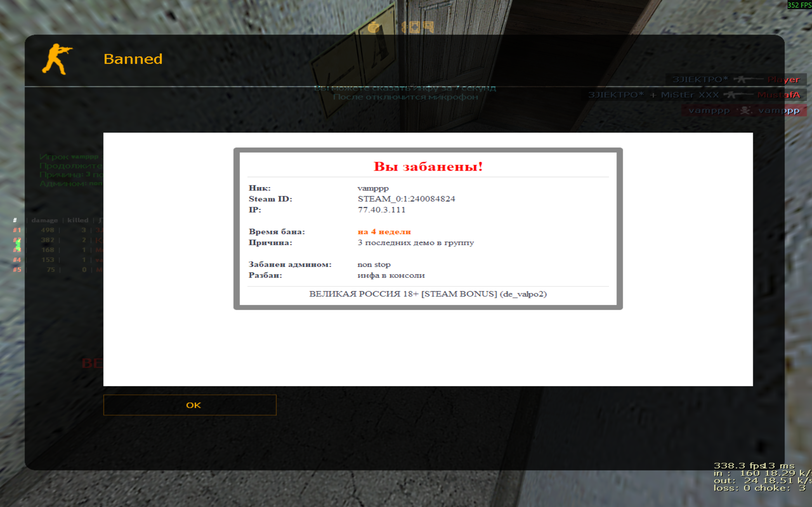Click the server name 'ВЕЛИКАЯ РОССИЯ 18+' footer

point(428,294)
